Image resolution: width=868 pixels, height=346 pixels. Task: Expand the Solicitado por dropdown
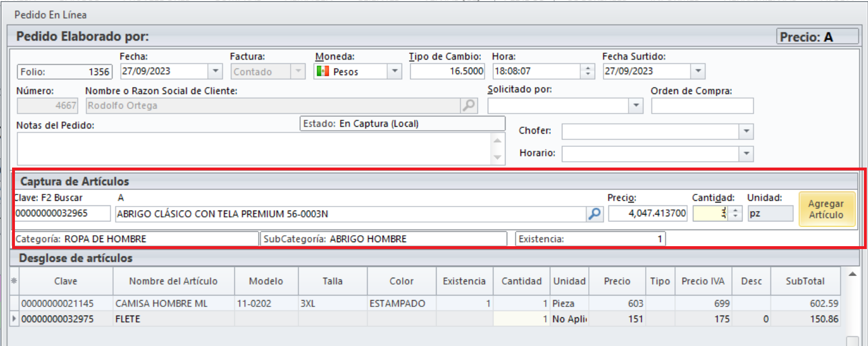coord(635,106)
